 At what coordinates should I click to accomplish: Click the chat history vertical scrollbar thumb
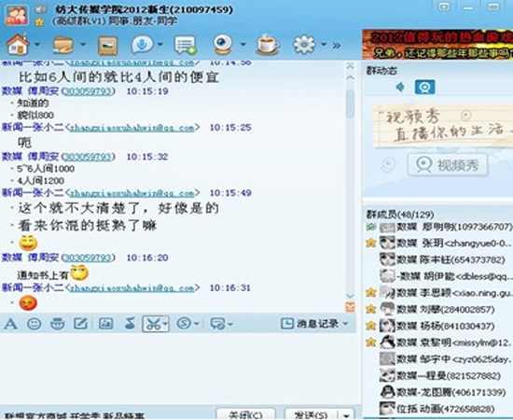[350, 104]
